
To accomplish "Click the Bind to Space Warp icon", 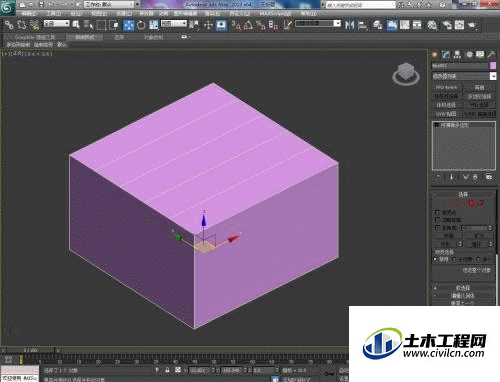I will [34, 25].
